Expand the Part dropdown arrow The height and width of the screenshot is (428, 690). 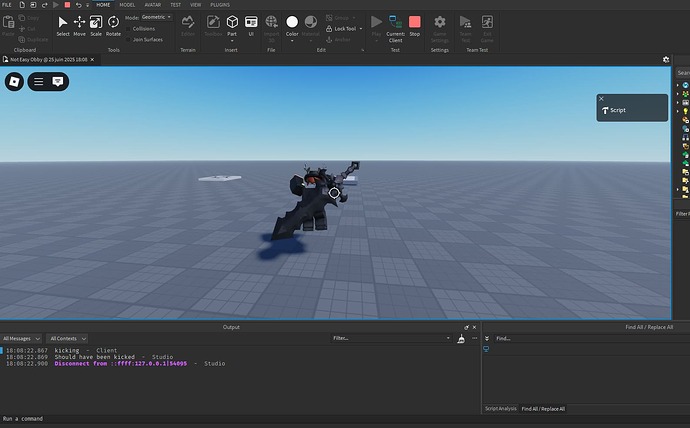(232, 41)
